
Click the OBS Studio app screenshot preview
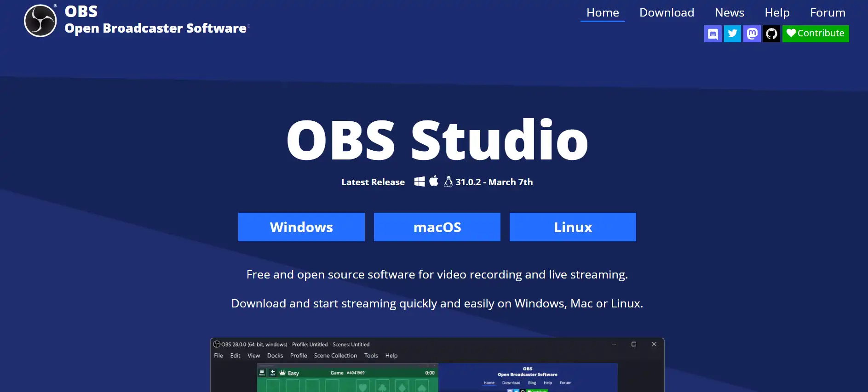coord(437,368)
